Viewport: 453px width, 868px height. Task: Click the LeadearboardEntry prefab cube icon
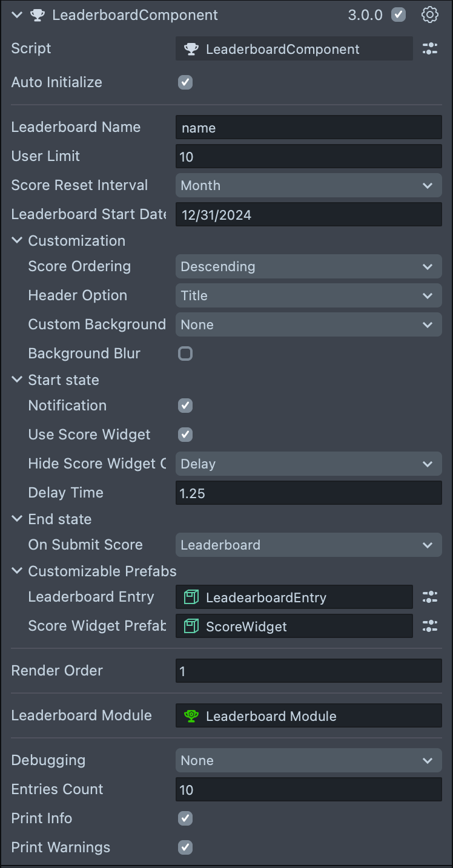click(x=191, y=597)
